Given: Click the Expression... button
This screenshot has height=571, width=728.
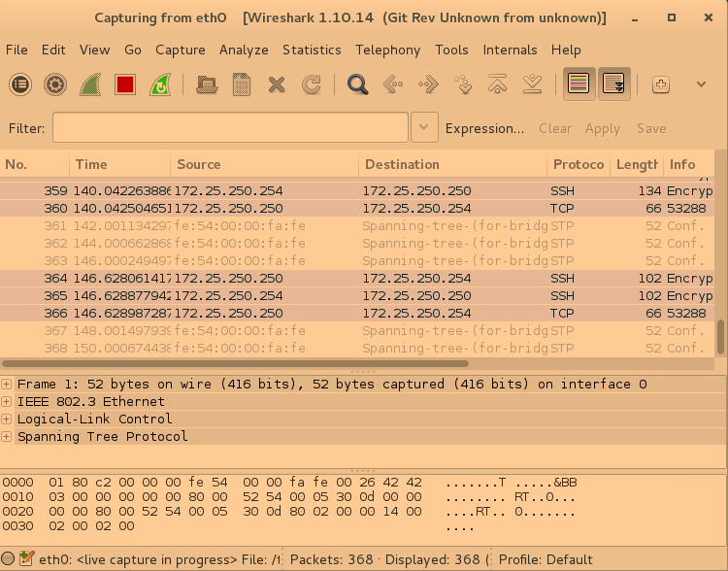Looking at the screenshot, I should (484, 128).
